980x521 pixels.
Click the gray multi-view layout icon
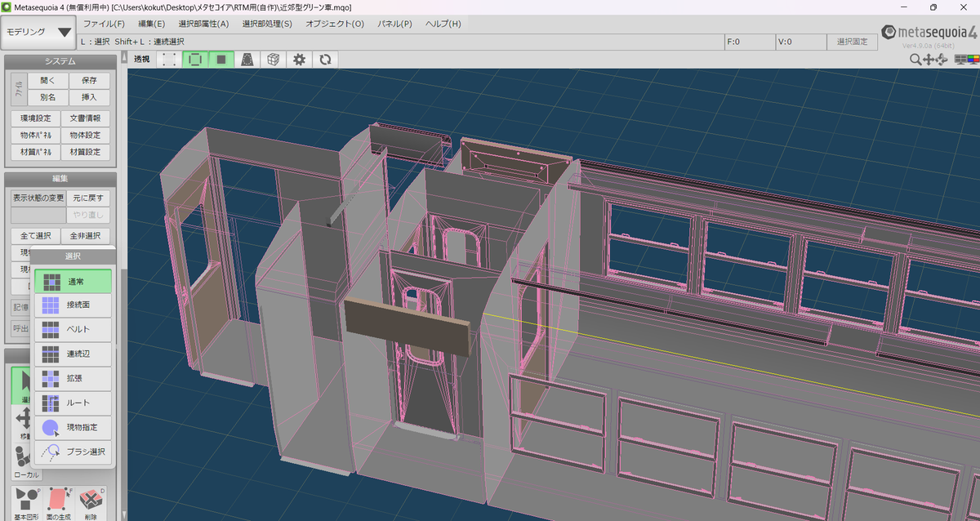pos(960,60)
